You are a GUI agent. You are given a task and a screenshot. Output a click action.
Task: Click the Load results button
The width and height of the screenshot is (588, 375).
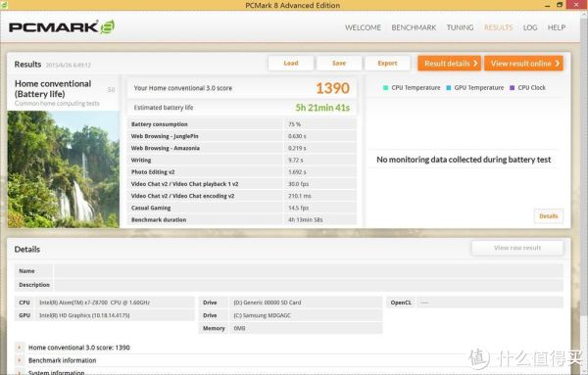(x=291, y=63)
